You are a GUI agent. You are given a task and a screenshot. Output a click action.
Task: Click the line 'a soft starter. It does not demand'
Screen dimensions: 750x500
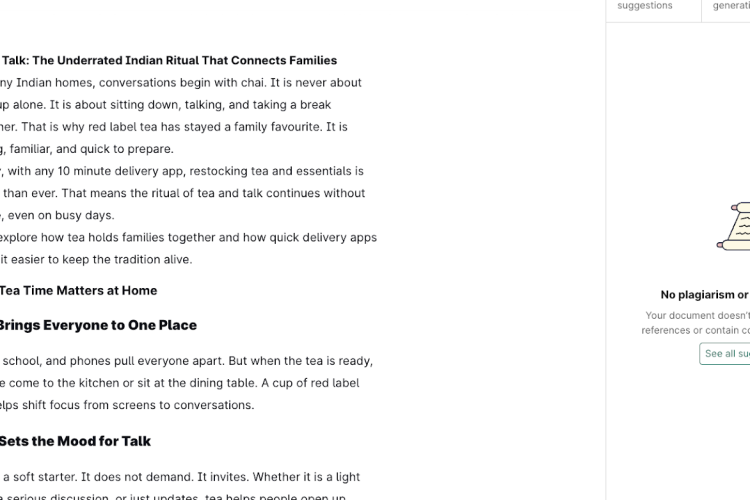[x=180, y=477]
